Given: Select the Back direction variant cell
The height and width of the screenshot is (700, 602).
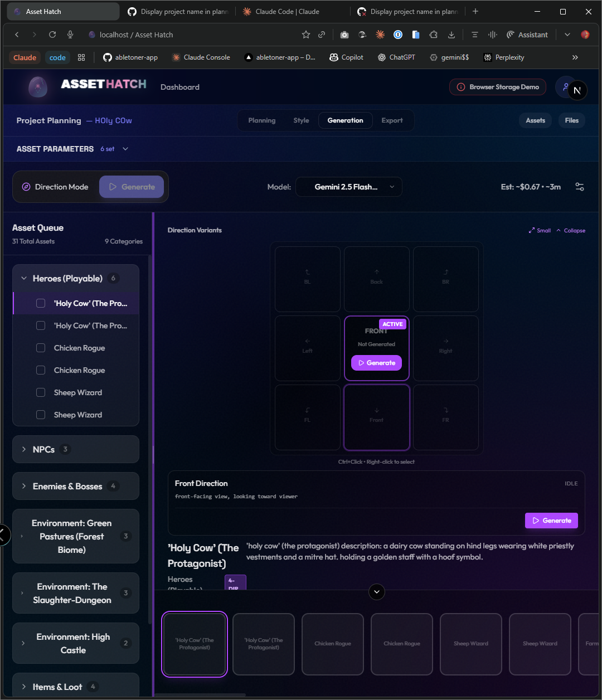Looking at the screenshot, I should (x=377, y=279).
